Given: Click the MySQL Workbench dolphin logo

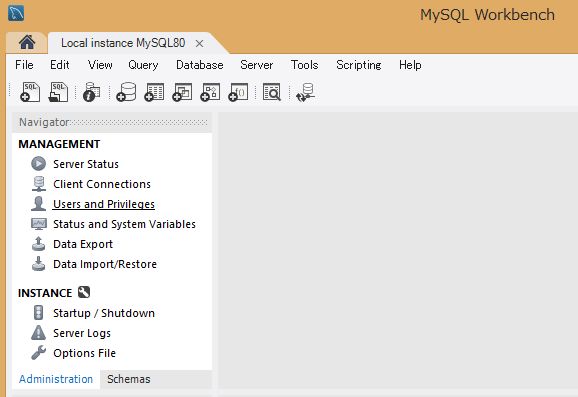Looking at the screenshot, I should point(16,13).
